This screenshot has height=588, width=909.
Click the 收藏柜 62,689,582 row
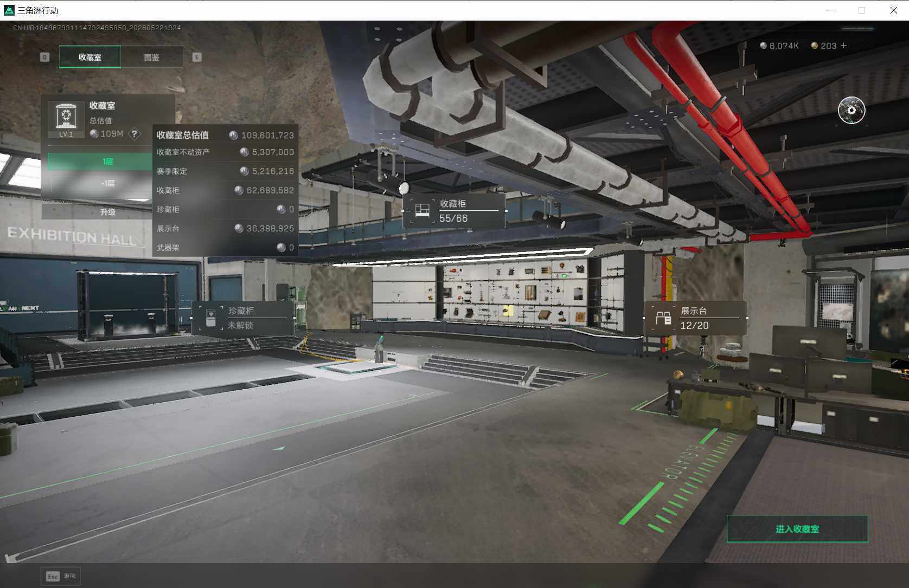coord(225,190)
